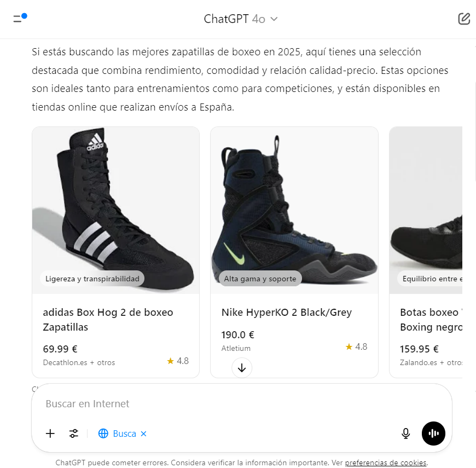The height and width of the screenshot is (468, 476).
Task: Click the Alta gama y soporte tag
Action: click(x=260, y=279)
